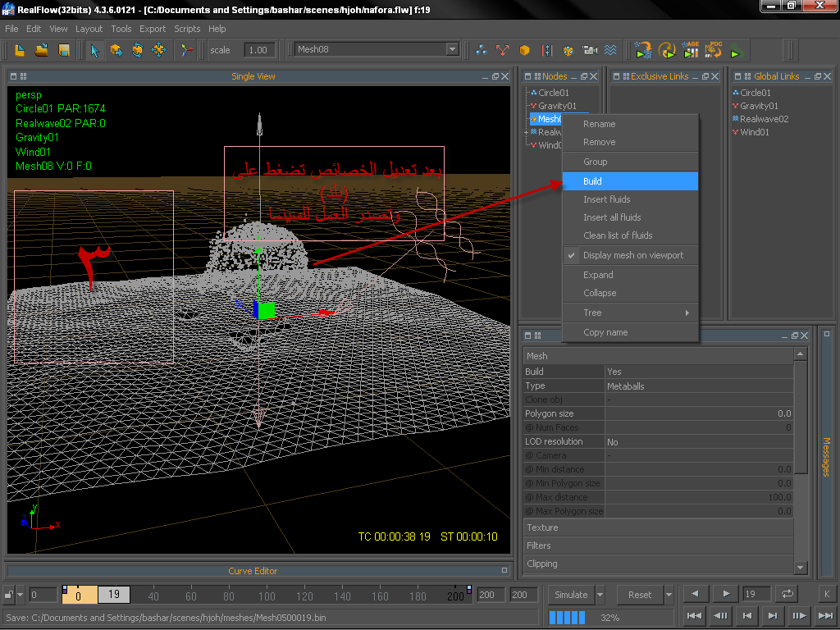Open the Mesh08 node dropdown
Image resolution: width=840 pixels, height=630 pixels.
click(x=452, y=49)
